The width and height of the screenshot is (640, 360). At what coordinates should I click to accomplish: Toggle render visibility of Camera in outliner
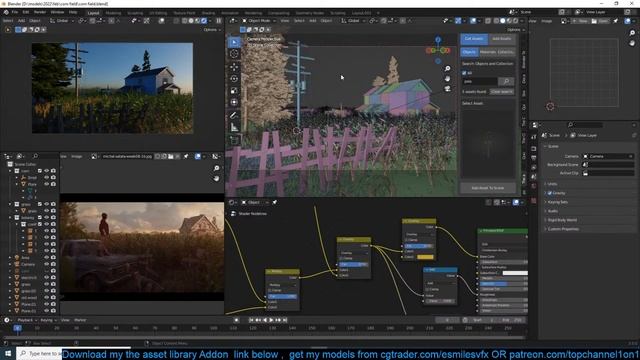(53, 264)
